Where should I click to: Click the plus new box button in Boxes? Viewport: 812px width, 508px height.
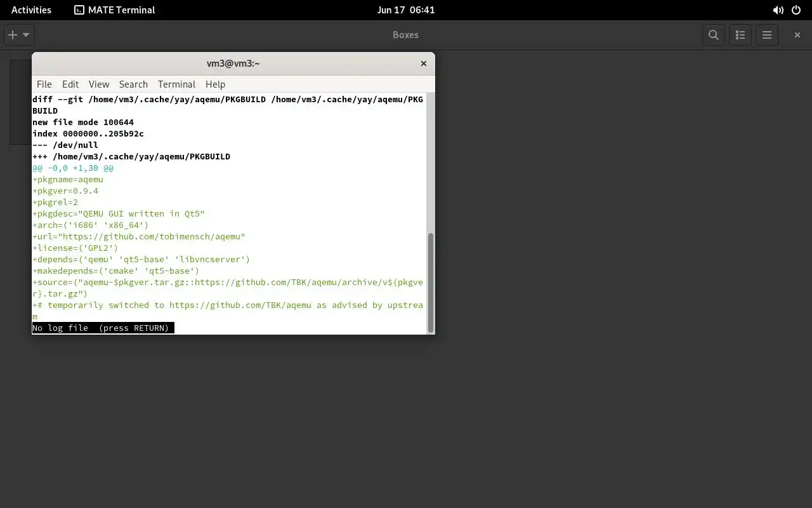(12, 35)
